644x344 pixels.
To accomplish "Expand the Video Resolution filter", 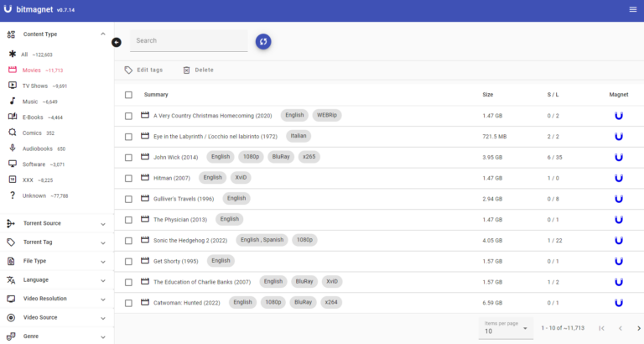I will click(x=57, y=299).
